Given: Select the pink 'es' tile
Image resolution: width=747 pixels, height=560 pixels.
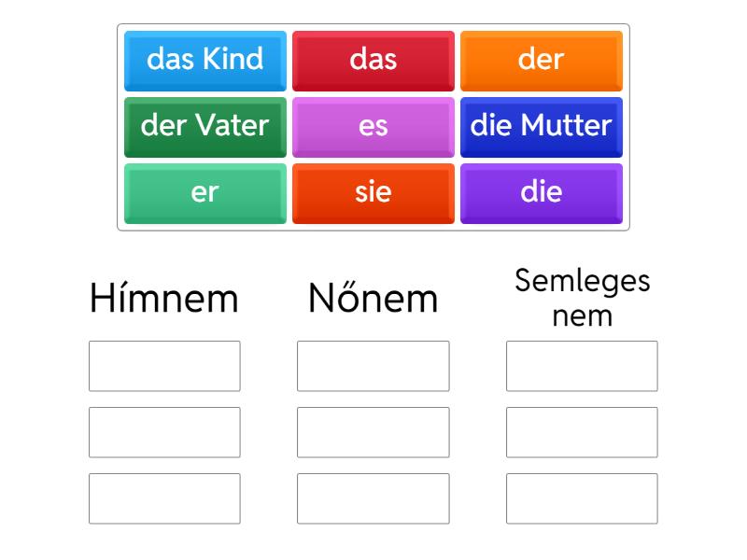Looking at the screenshot, I should pyautogui.click(x=373, y=126).
